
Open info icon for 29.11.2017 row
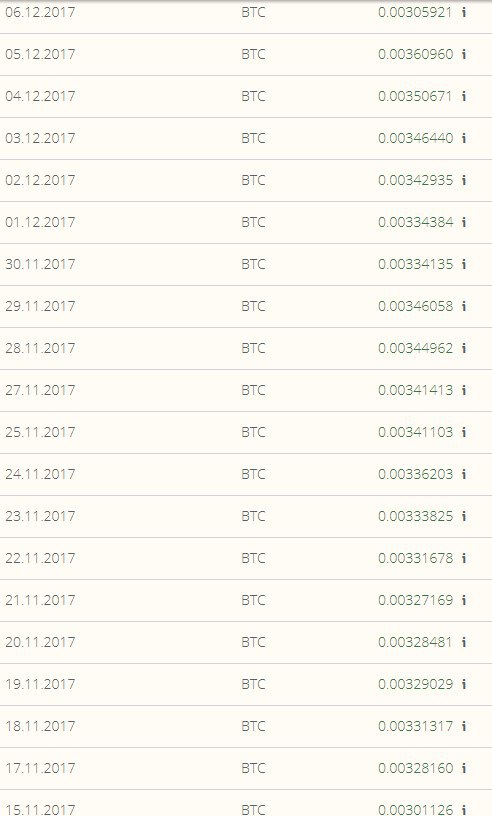pyautogui.click(x=464, y=306)
